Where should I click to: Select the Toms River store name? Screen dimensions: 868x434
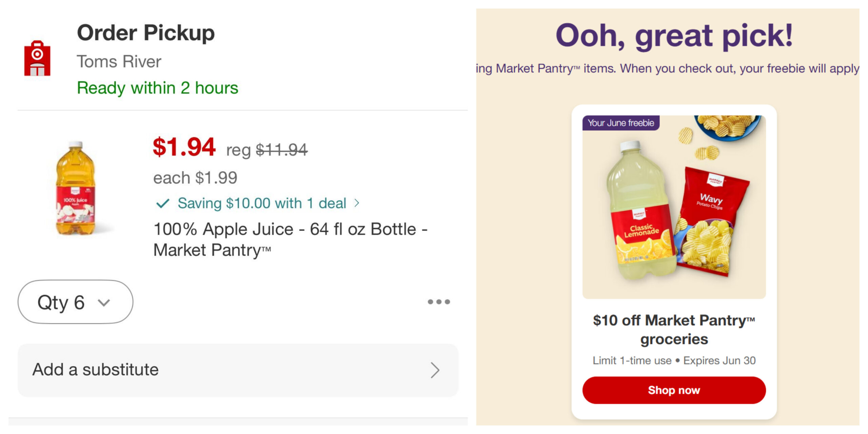[119, 62]
